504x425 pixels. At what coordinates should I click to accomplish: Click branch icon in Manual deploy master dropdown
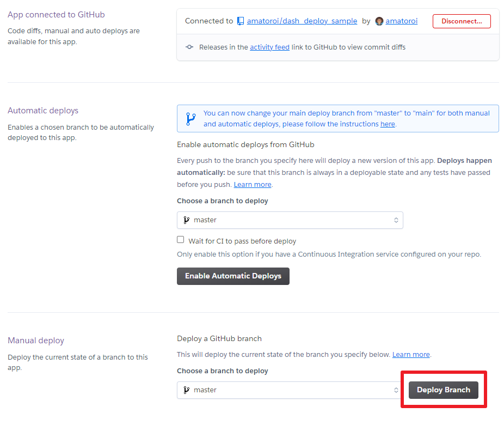click(x=187, y=390)
